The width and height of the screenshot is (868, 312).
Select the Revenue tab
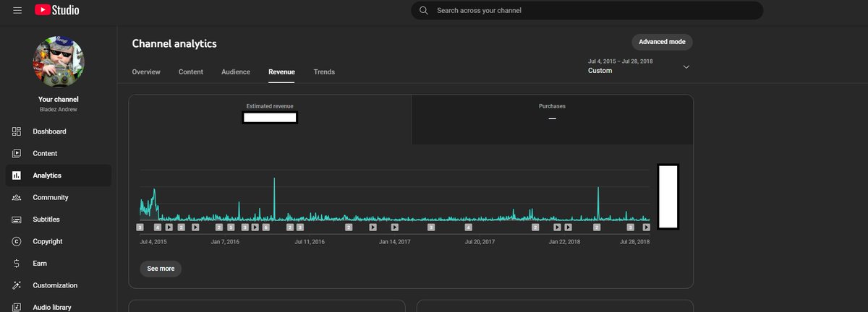(281, 72)
